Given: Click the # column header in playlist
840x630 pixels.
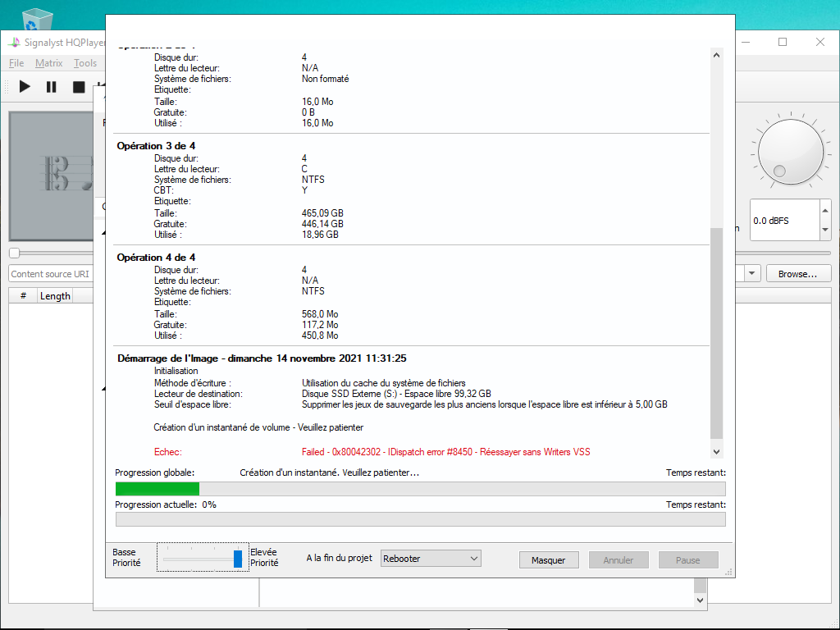Looking at the screenshot, I should 23,295.
